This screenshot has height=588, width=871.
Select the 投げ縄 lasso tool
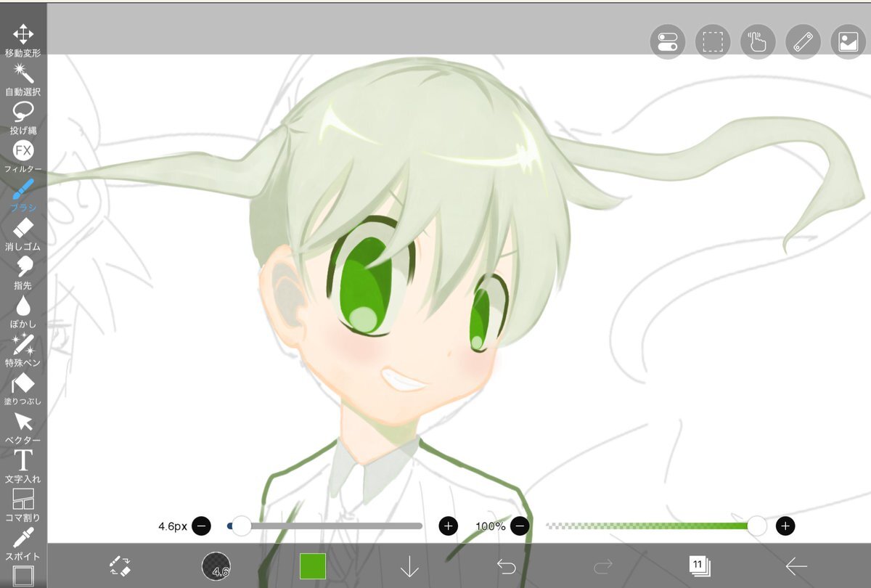(x=23, y=118)
